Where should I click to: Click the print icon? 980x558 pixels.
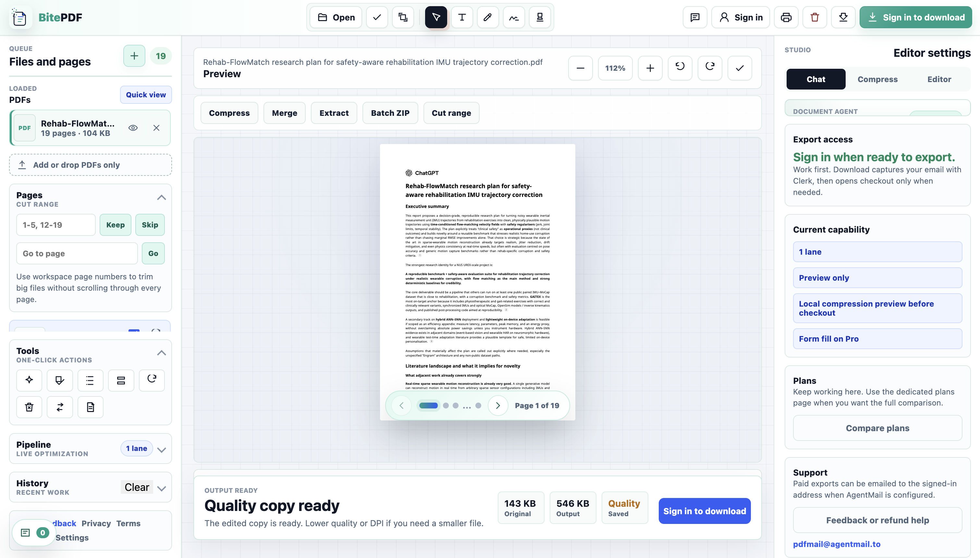(786, 17)
